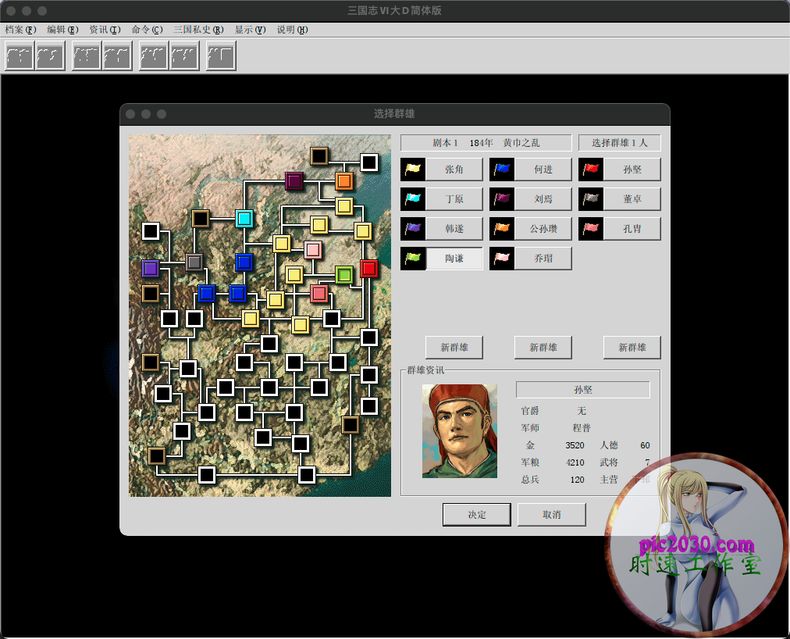Click the gray flag beside 董卓
This screenshot has width=790, height=639.
click(x=590, y=199)
